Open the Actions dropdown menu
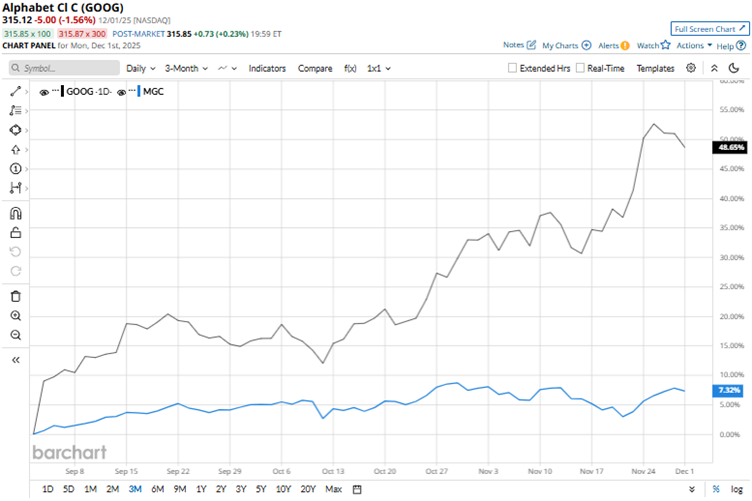Image resolution: width=752 pixels, height=501 pixels. (694, 46)
